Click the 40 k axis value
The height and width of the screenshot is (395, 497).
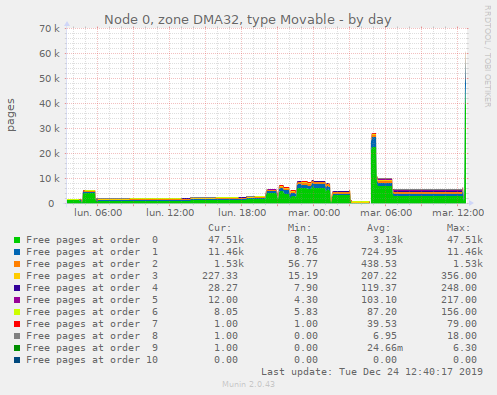point(49,104)
